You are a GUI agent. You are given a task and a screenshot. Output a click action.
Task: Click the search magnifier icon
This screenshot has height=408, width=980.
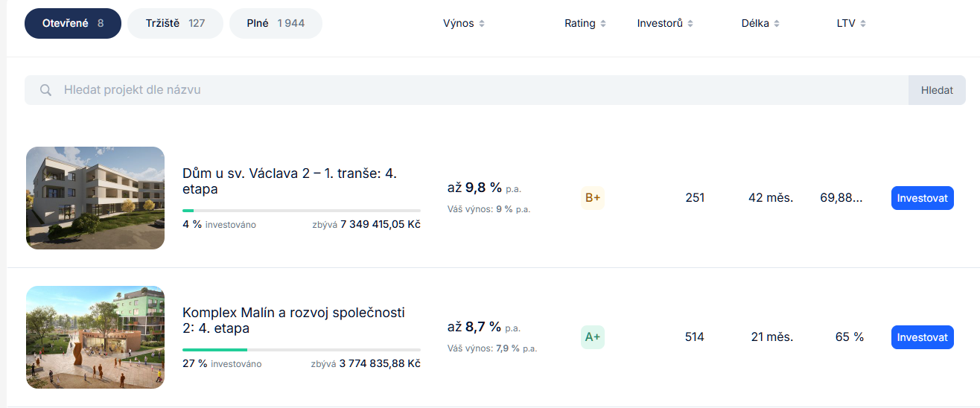coord(45,90)
